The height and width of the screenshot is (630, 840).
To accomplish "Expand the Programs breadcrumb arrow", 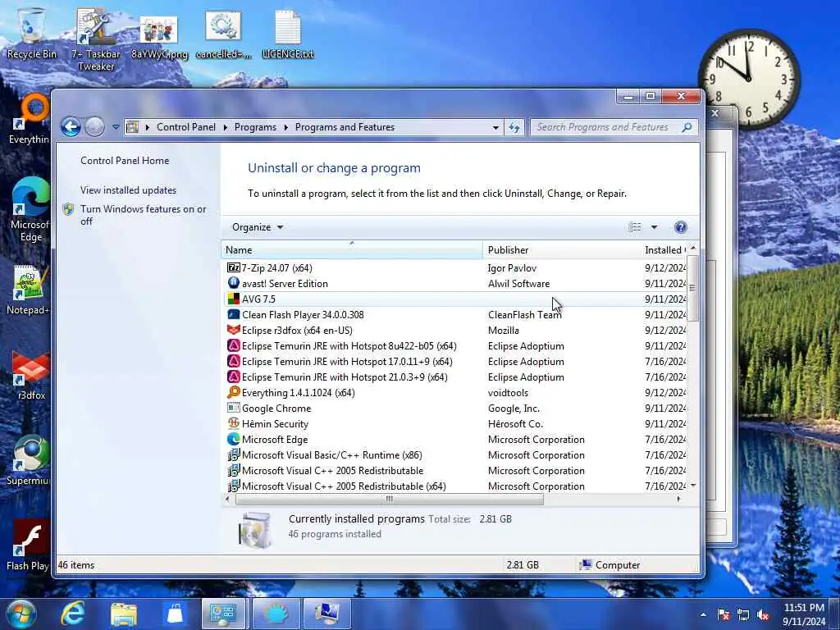I will pyautogui.click(x=286, y=127).
